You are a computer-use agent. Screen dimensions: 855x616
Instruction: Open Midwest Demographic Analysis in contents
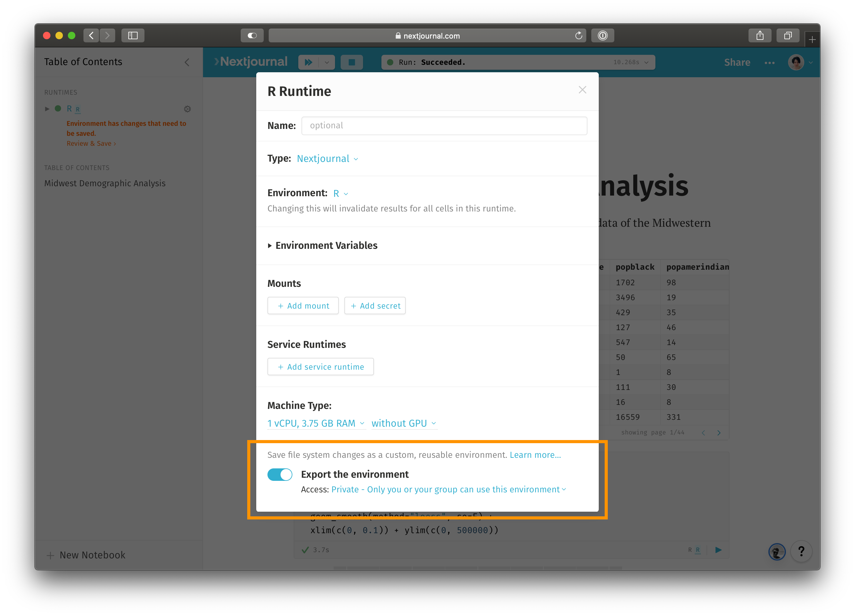(105, 183)
